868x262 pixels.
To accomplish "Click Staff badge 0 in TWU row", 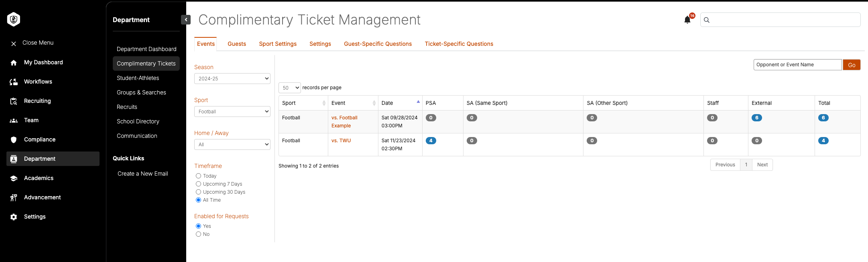I will [x=712, y=141].
